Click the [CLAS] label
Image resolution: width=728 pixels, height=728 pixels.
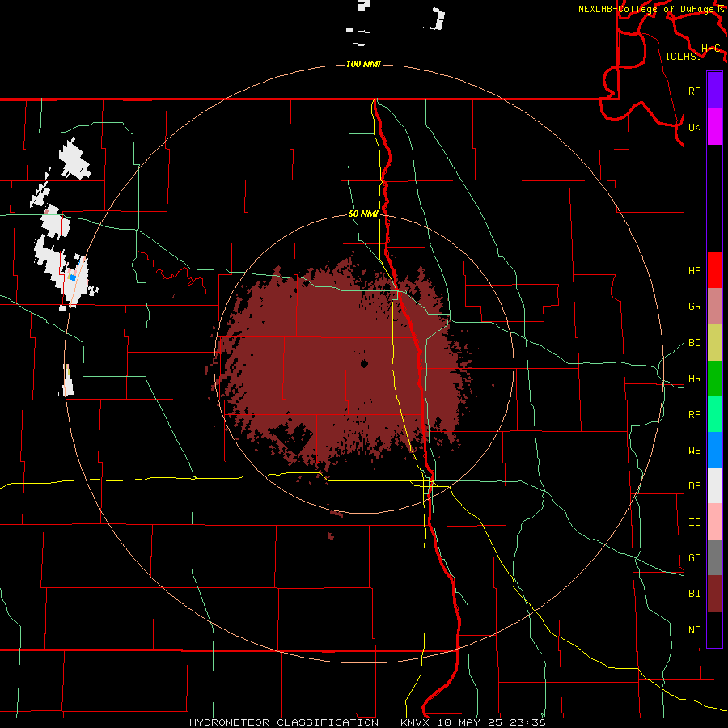tap(684, 56)
